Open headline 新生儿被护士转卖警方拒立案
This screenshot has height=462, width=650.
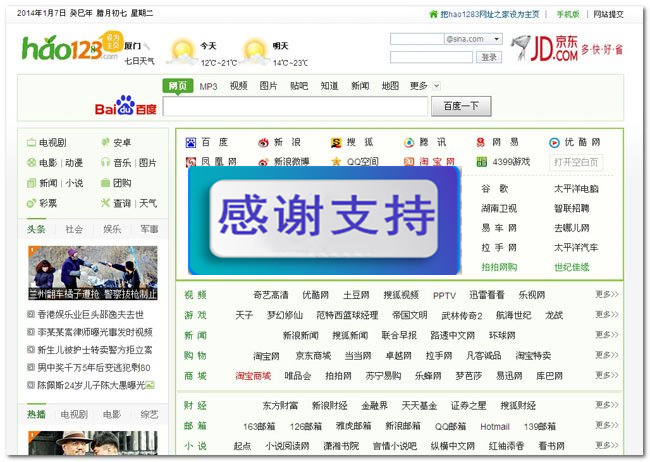click(95, 350)
